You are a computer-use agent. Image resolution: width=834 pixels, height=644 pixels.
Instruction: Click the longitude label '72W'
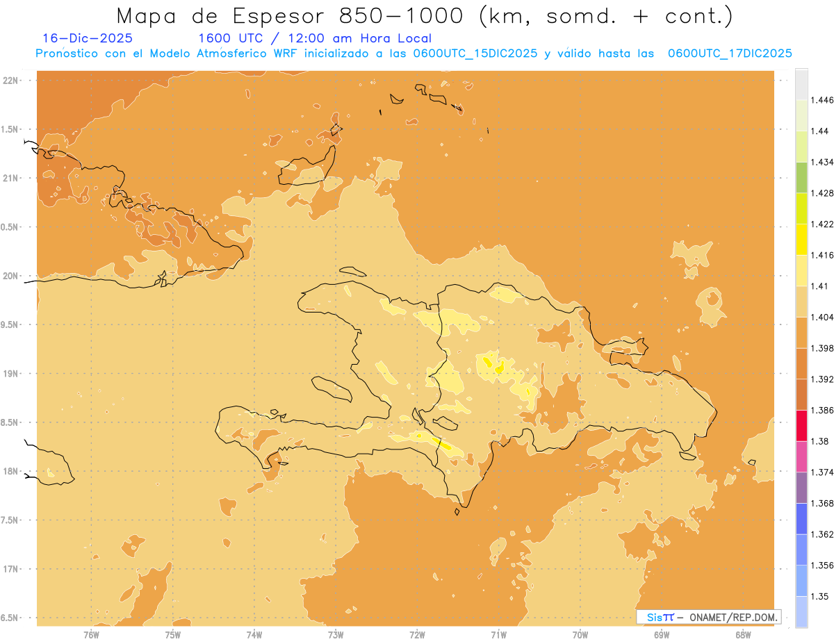[417, 634]
